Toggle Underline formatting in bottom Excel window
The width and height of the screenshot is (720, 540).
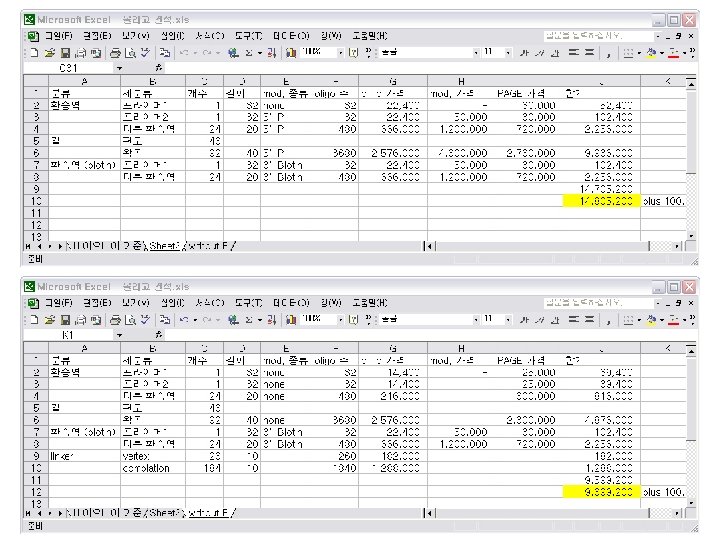point(555,320)
